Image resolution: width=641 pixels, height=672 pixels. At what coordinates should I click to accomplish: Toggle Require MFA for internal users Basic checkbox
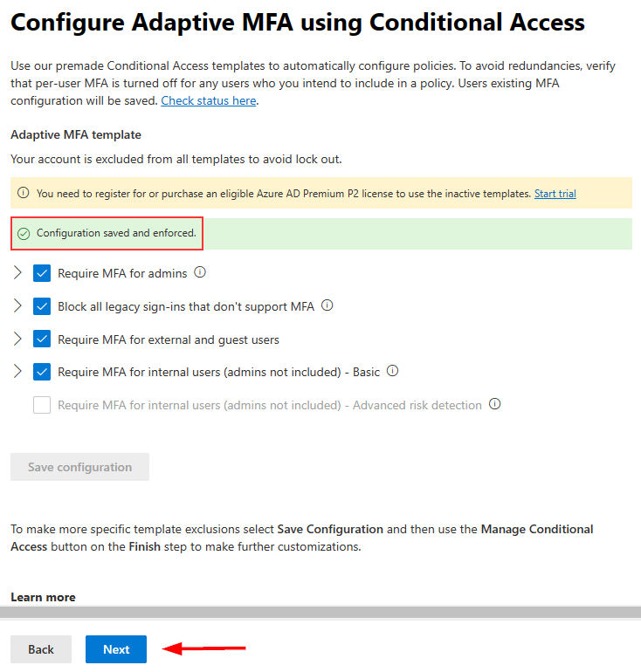coord(42,372)
